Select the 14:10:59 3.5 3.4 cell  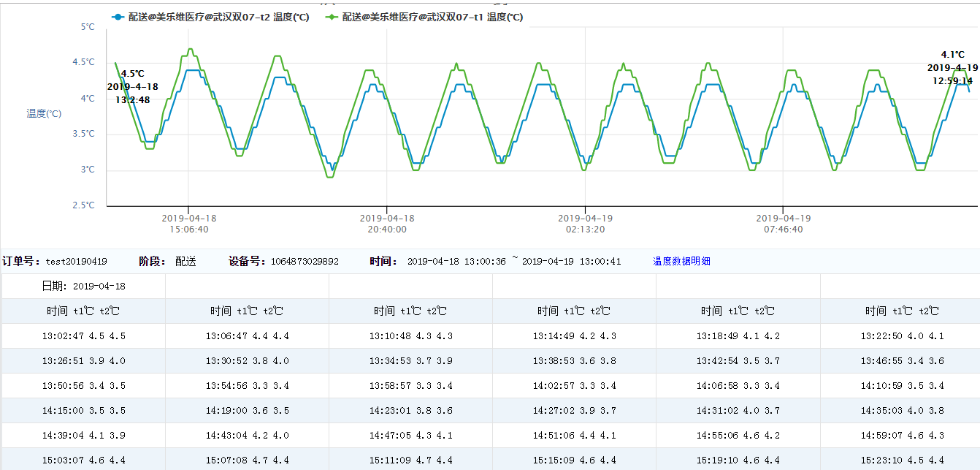900,386
